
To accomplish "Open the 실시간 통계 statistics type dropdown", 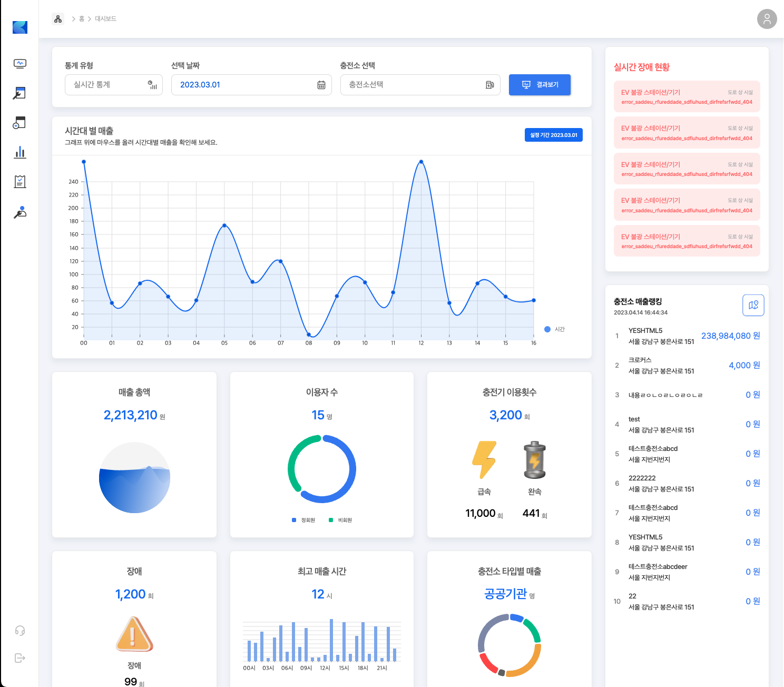I will point(113,85).
